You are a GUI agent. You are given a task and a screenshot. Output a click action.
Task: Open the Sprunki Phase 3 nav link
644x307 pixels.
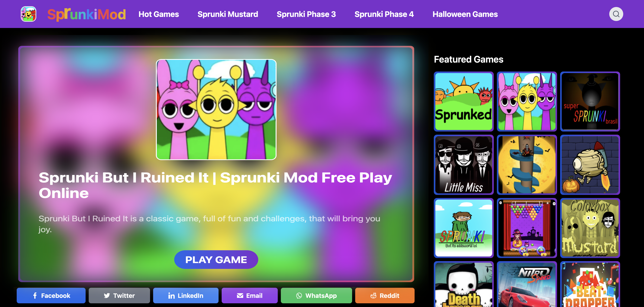306,14
